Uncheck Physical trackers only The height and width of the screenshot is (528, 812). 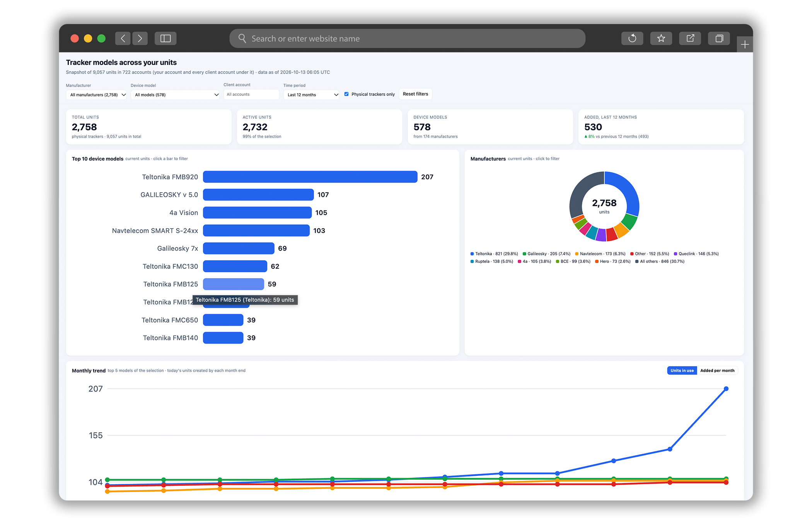[x=346, y=94]
